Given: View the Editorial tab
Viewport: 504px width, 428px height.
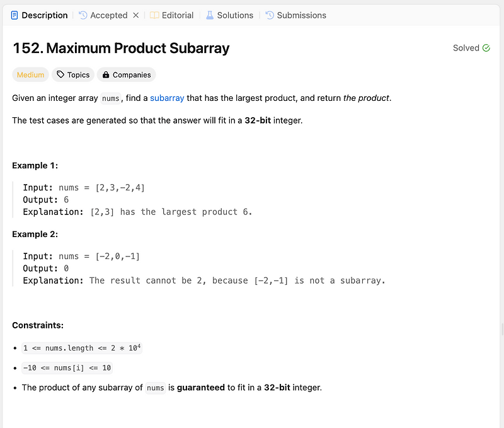Looking at the screenshot, I should pyautogui.click(x=177, y=15).
